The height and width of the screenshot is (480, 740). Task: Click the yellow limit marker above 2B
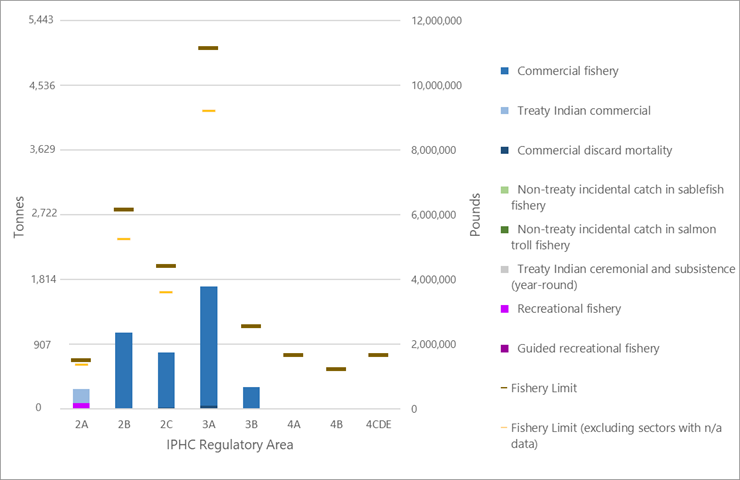[124, 239]
